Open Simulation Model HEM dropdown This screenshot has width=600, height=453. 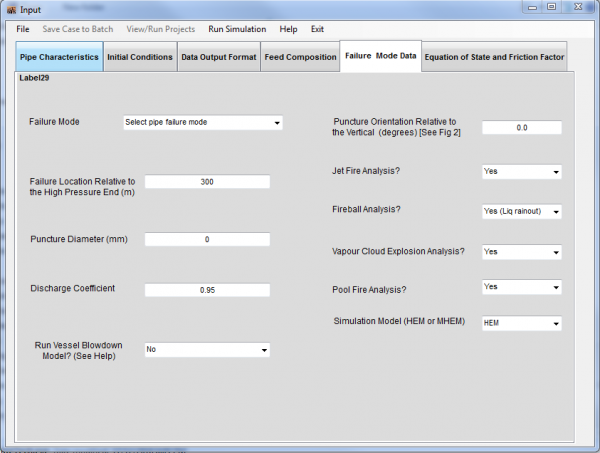(521, 323)
